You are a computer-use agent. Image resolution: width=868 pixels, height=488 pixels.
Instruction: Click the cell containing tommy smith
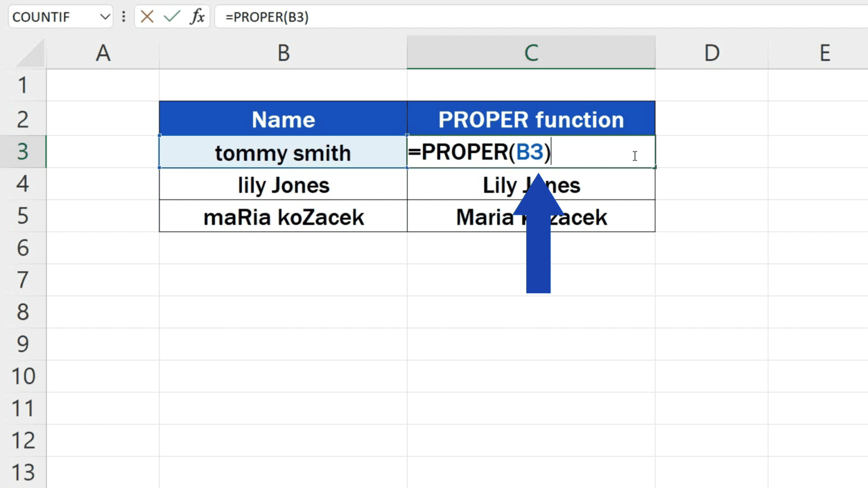pos(283,152)
